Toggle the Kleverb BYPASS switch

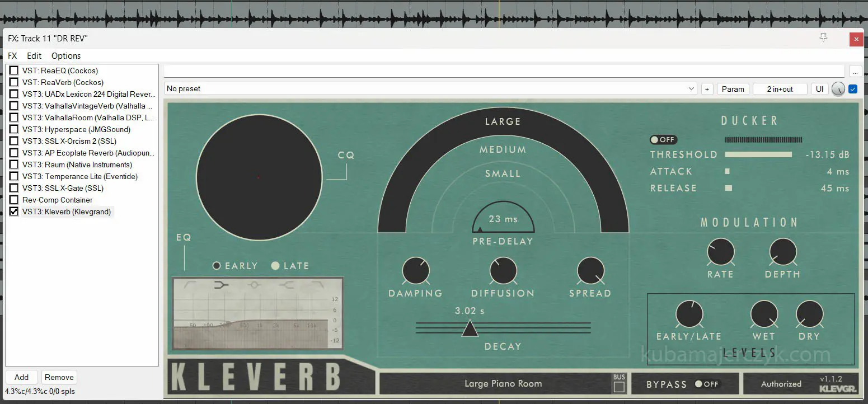[x=706, y=384]
